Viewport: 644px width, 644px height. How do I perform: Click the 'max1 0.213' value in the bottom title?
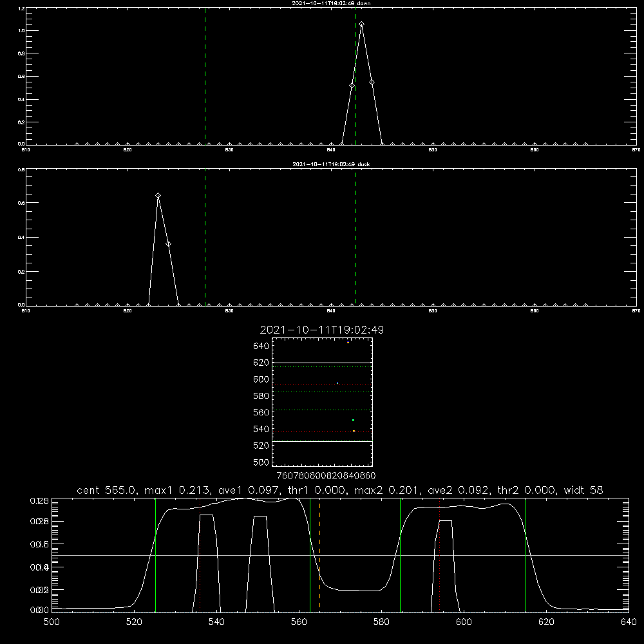pos(177,490)
